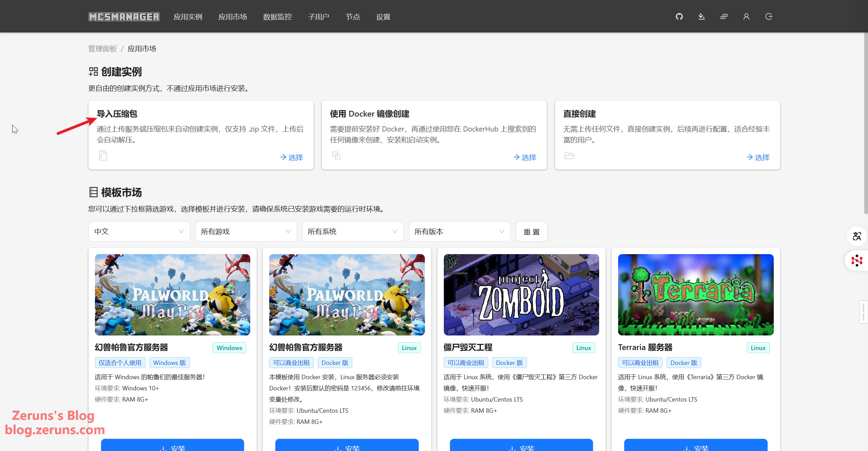
Task: Open the GitHub icon link
Action: 679,17
